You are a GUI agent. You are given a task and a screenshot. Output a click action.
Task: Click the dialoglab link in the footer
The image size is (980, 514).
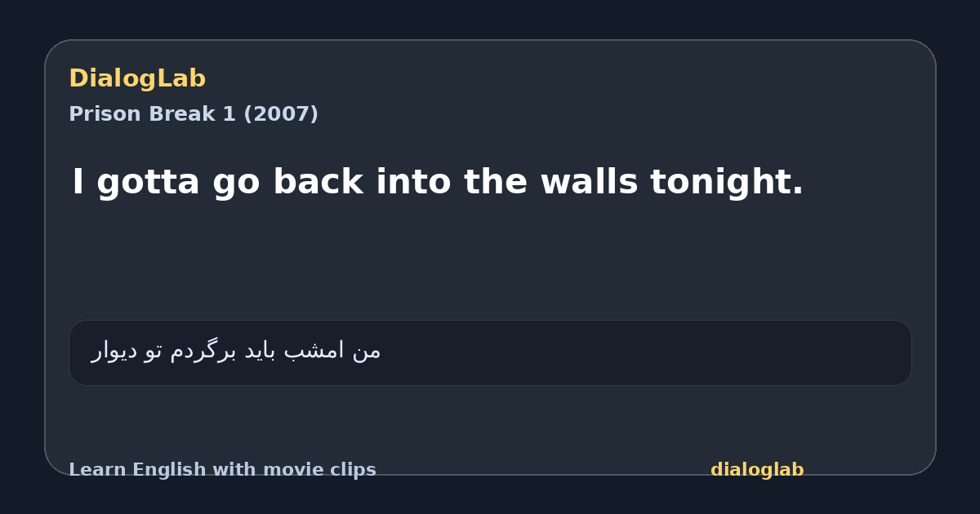pos(757,470)
